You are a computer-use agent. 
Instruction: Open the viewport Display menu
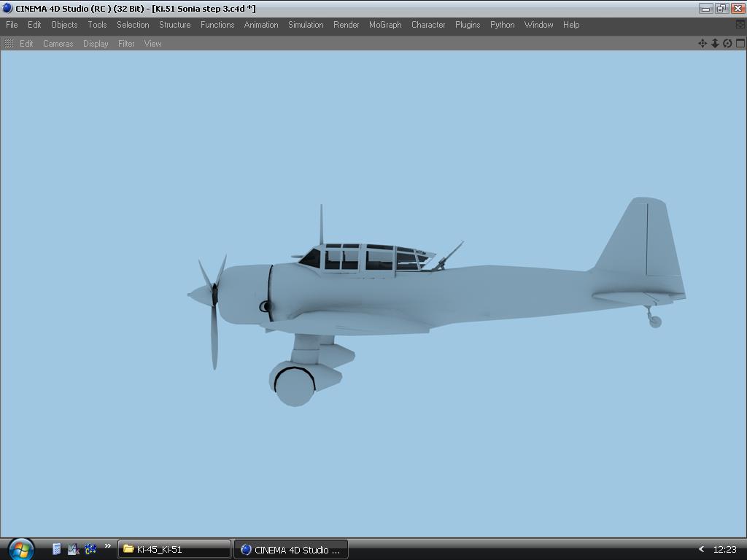pos(96,44)
